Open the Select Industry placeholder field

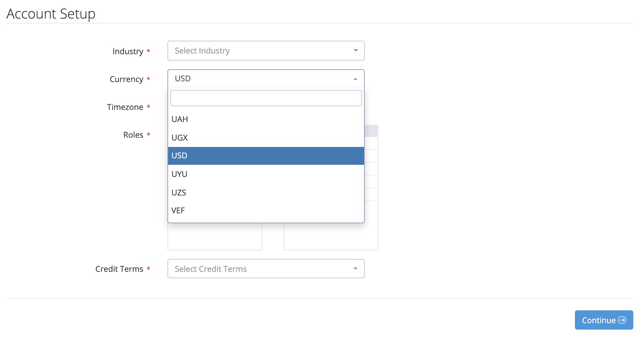(202, 51)
